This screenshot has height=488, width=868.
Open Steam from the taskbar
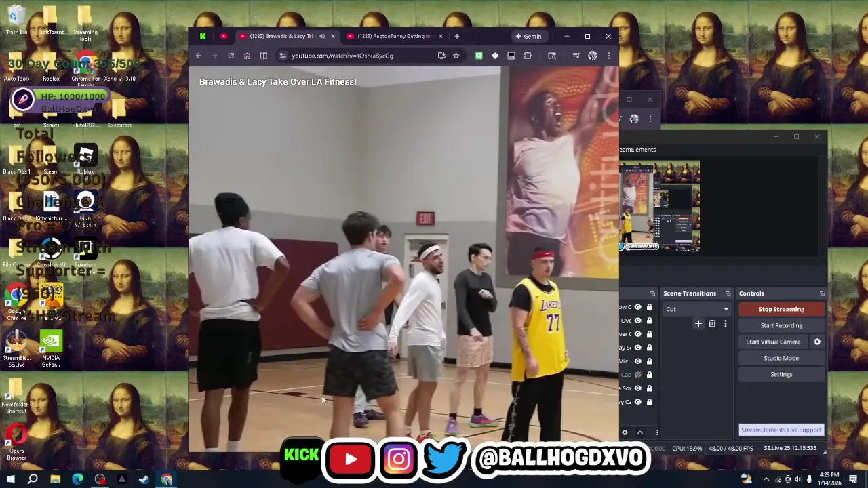point(144,480)
